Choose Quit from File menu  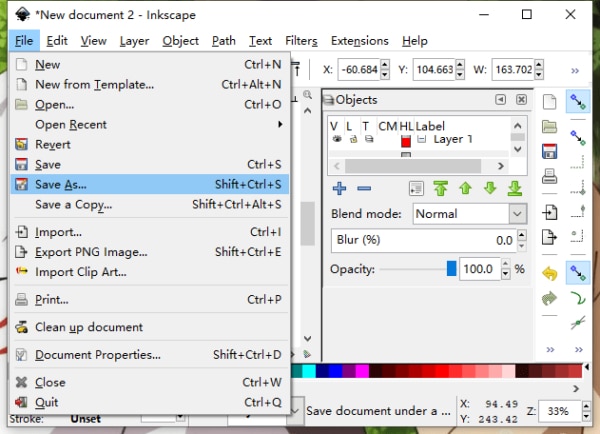[x=150, y=402]
